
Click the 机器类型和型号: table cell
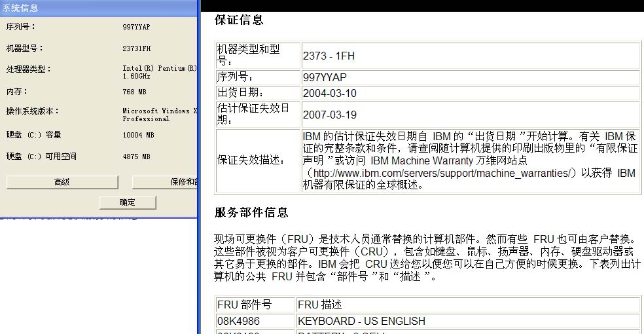(x=258, y=56)
